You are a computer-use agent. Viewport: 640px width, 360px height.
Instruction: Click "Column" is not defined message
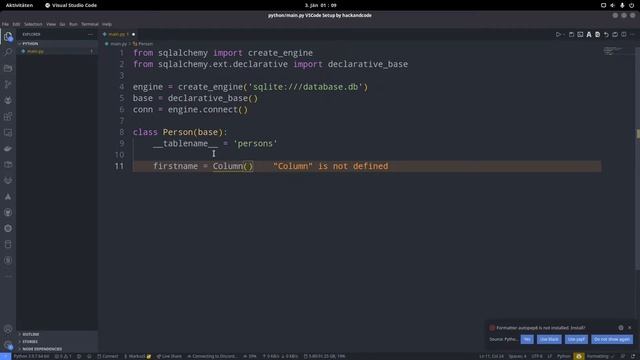[x=331, y=166]
